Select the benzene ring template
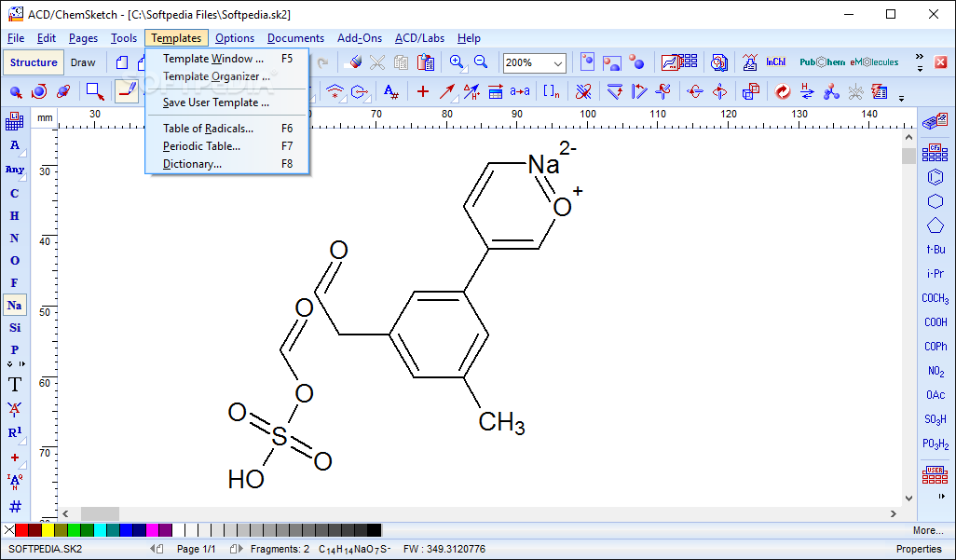 [x=935, y=177]
